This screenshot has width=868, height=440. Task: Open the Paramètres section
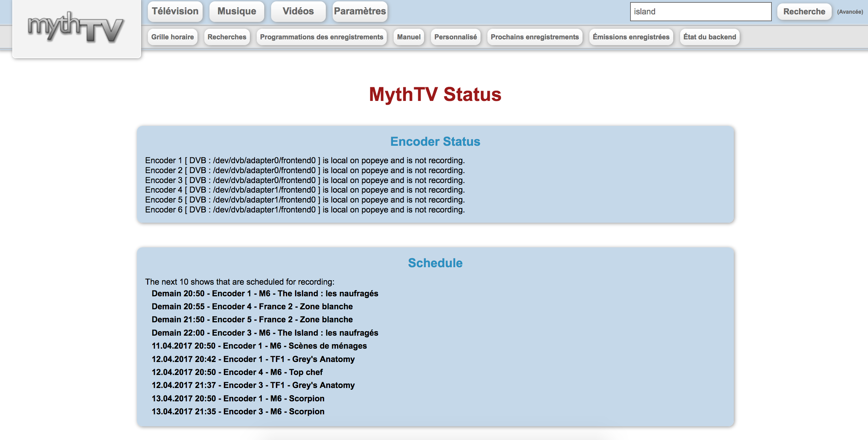coord(360,11)
